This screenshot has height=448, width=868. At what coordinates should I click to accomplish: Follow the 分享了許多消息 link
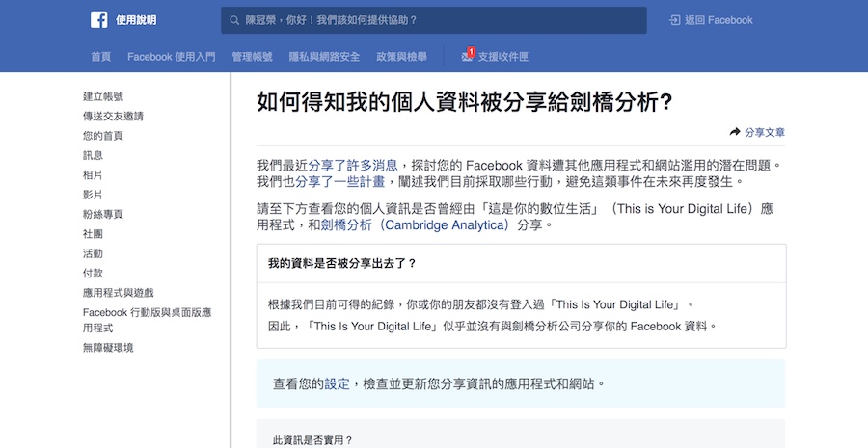(x=353, y=165)
